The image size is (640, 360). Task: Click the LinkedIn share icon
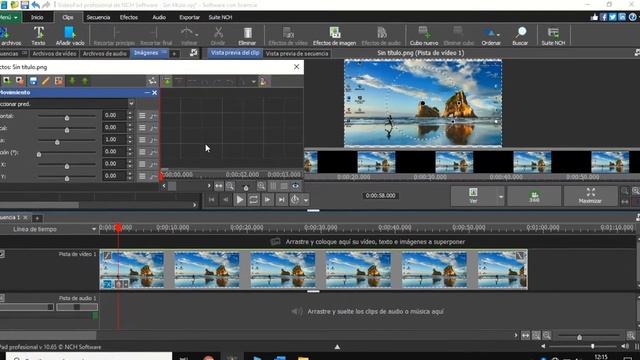click(622, 17)
